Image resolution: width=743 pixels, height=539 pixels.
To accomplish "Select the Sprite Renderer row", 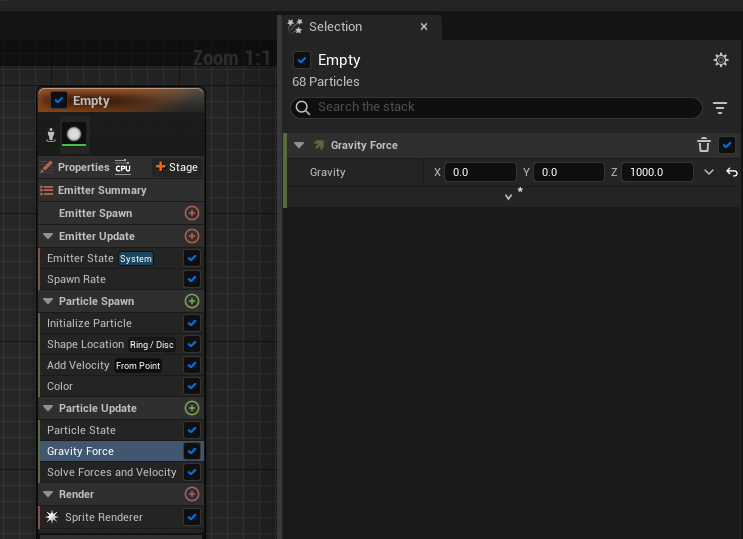I will coord(121,517).
